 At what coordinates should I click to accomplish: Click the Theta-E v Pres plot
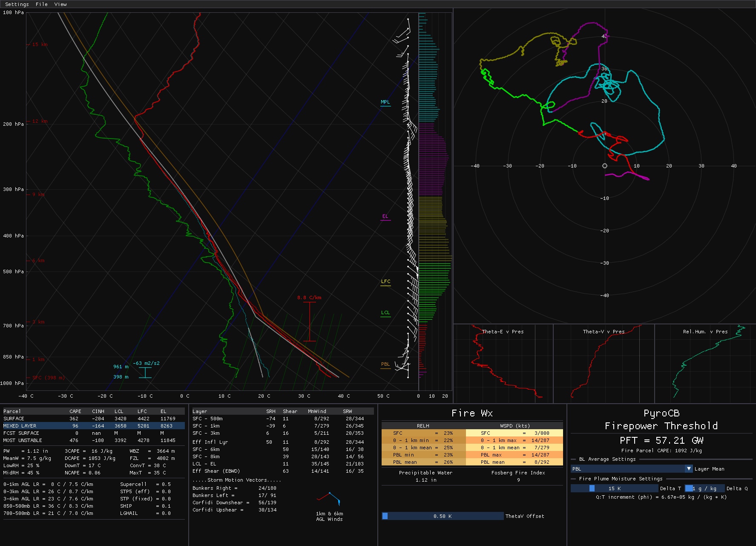click(503, 363)
